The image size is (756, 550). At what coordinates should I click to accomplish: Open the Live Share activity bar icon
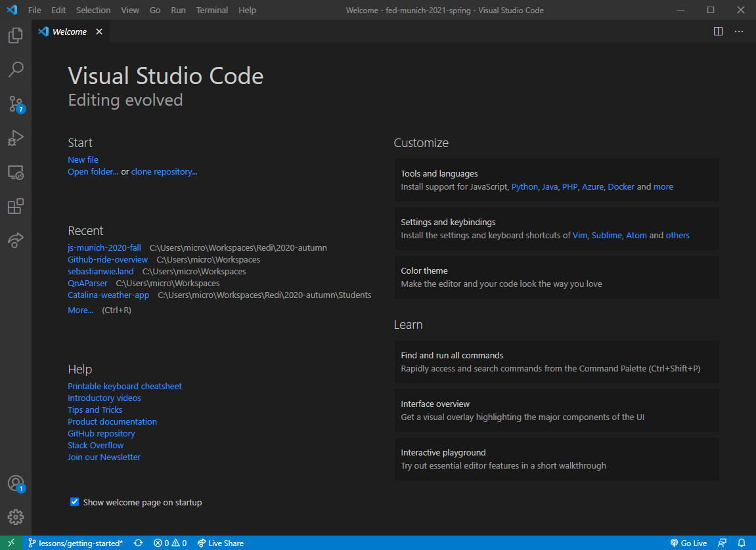pyautogui.click(x=15, y=240)
